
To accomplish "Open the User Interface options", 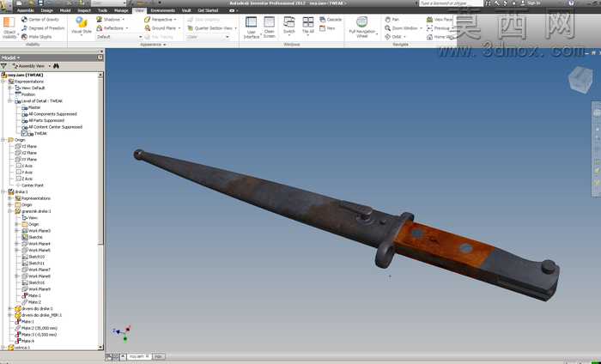I will coord(251,27).
